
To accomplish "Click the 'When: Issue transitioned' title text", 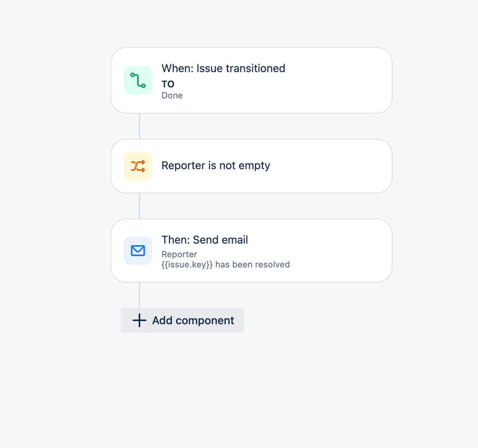I will coord(223,68).
